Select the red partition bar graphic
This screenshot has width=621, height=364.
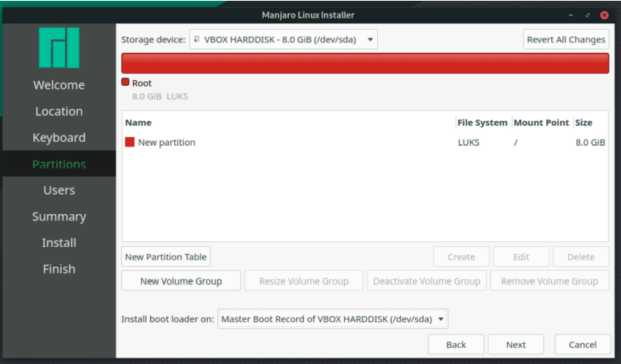[365, 63]
